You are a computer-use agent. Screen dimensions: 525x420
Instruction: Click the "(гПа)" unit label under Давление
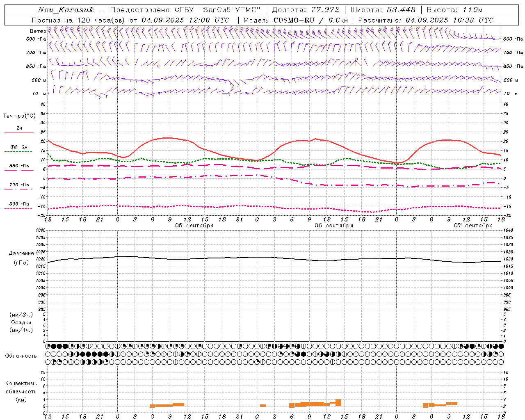point(21,263)
